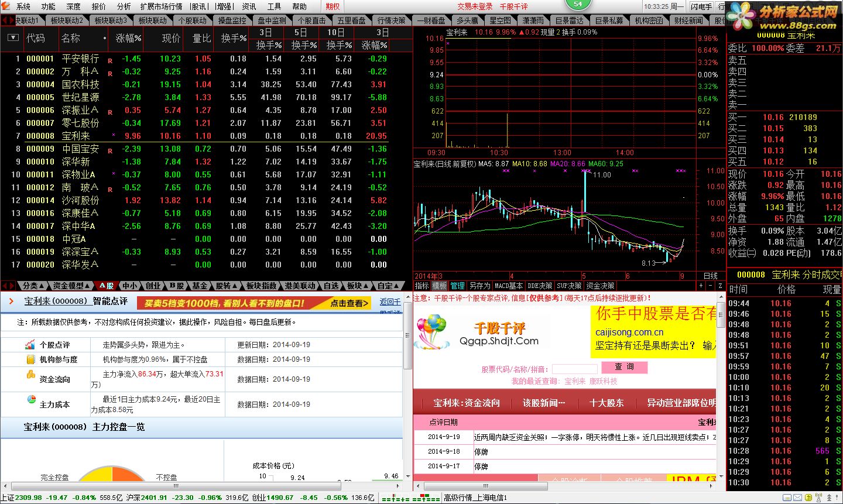The width and height of the screenshot is (843, 504).
Task: Toggle the 指标 button on chart toolbar
Action: tap(422, 286)
